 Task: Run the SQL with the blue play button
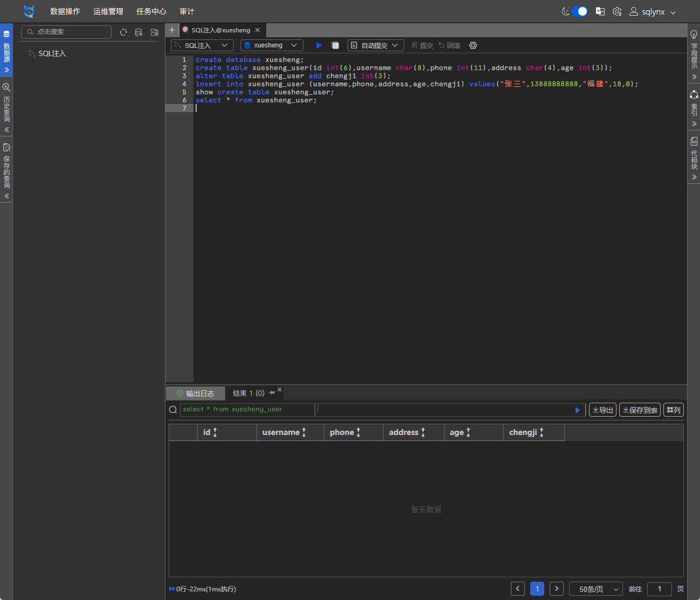(318, 45)
